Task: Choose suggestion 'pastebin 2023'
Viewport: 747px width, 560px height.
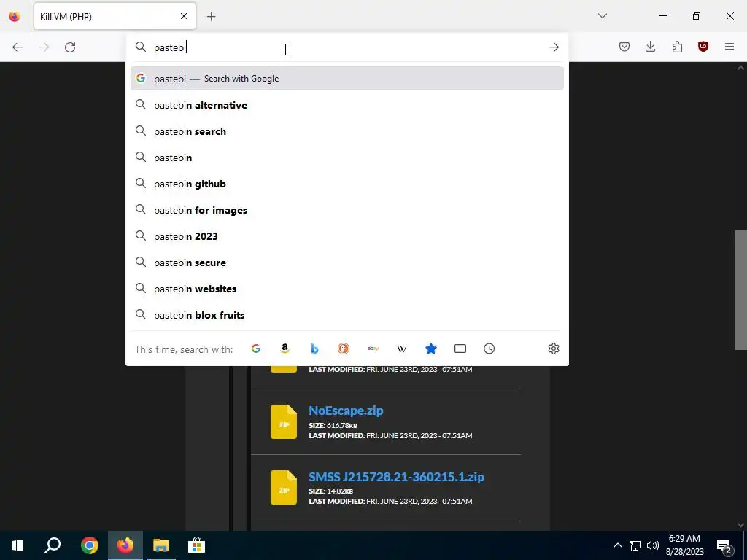Action: (347, 236)
